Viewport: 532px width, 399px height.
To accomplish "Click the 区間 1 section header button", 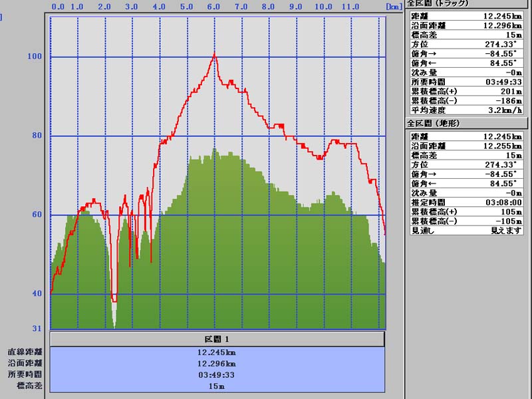I will click(217, 339).
